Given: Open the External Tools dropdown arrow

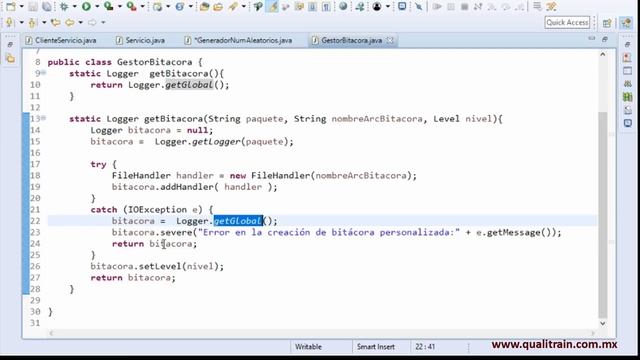Looking at the screenshot, I should pyautogui.click(x=142, y=7).
